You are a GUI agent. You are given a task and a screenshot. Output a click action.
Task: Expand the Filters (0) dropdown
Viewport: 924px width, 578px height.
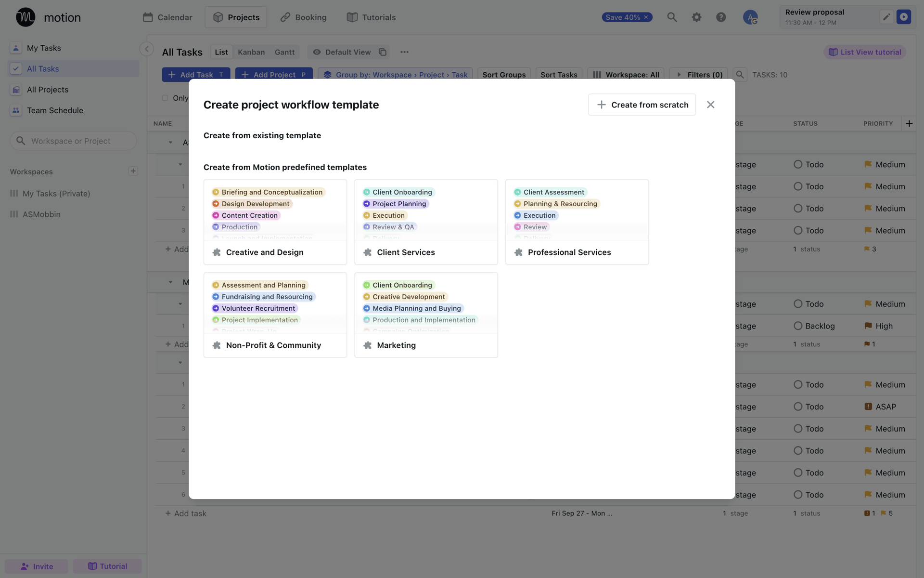[699, 75]
